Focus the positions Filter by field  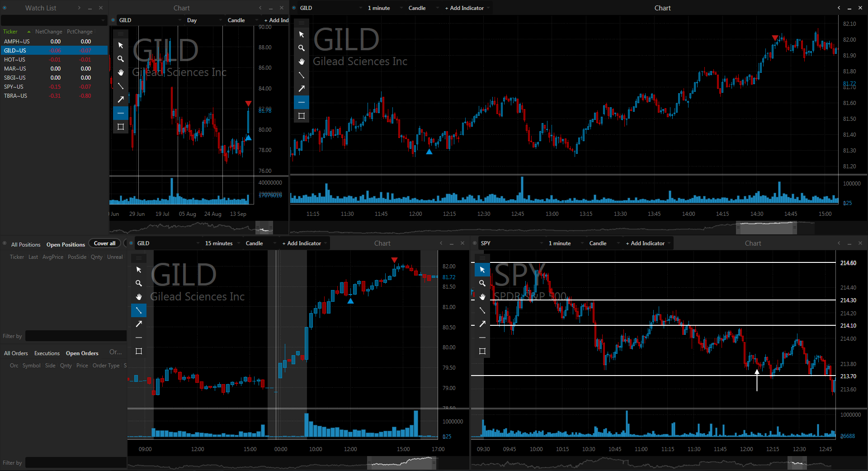pyautogui.click(x=76, y=336)
